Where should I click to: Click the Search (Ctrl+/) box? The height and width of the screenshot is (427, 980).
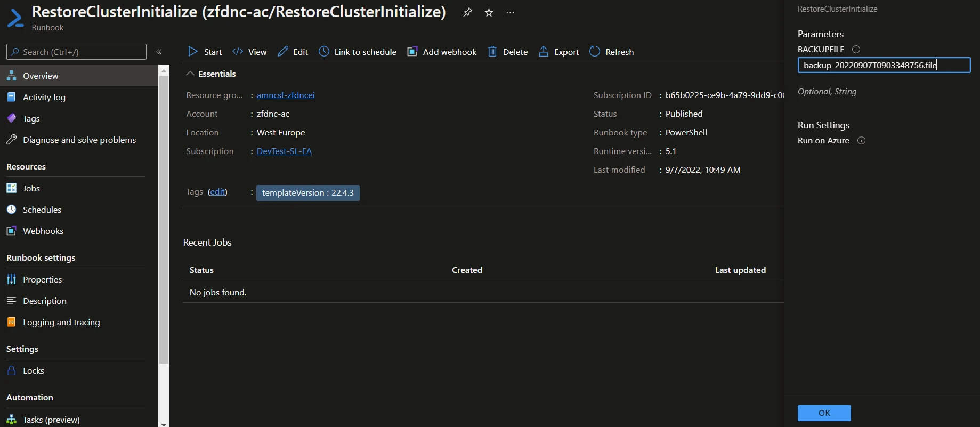76,52
